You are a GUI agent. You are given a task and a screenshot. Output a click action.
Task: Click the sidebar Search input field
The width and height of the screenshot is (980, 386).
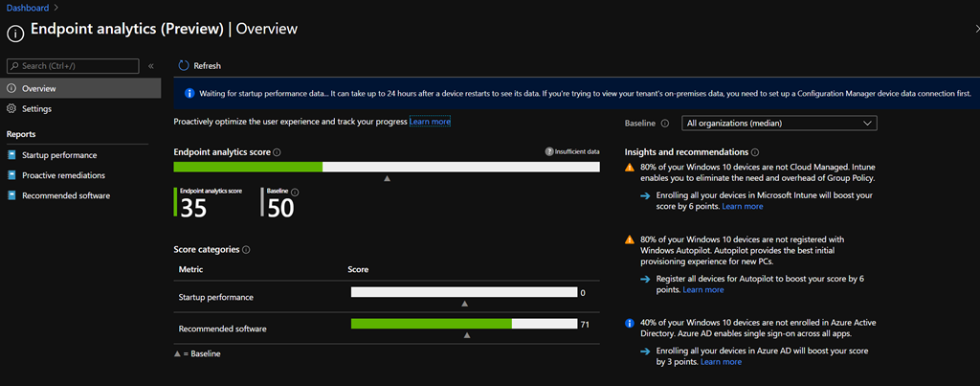click(75, 66)
